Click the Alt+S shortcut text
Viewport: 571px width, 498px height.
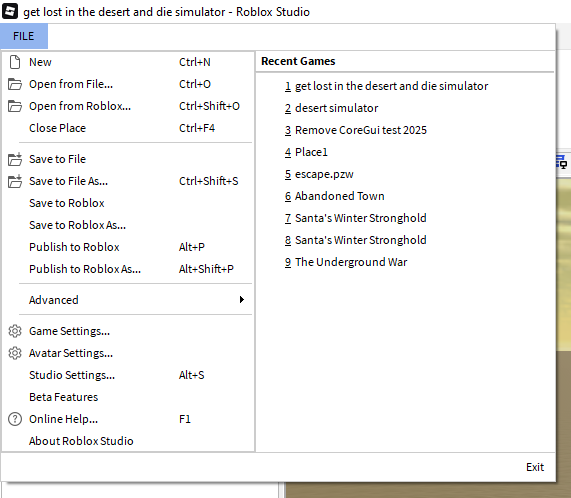coord(192,375)
